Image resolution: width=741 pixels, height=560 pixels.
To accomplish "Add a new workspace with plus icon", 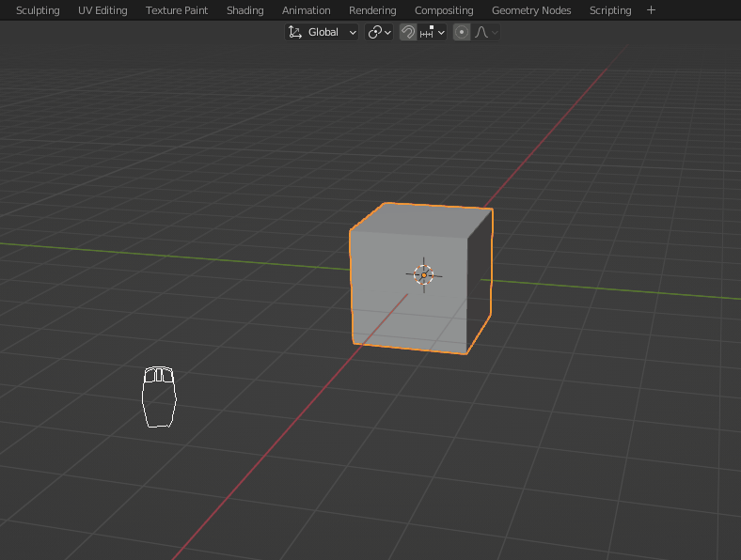I will [651, 10].
